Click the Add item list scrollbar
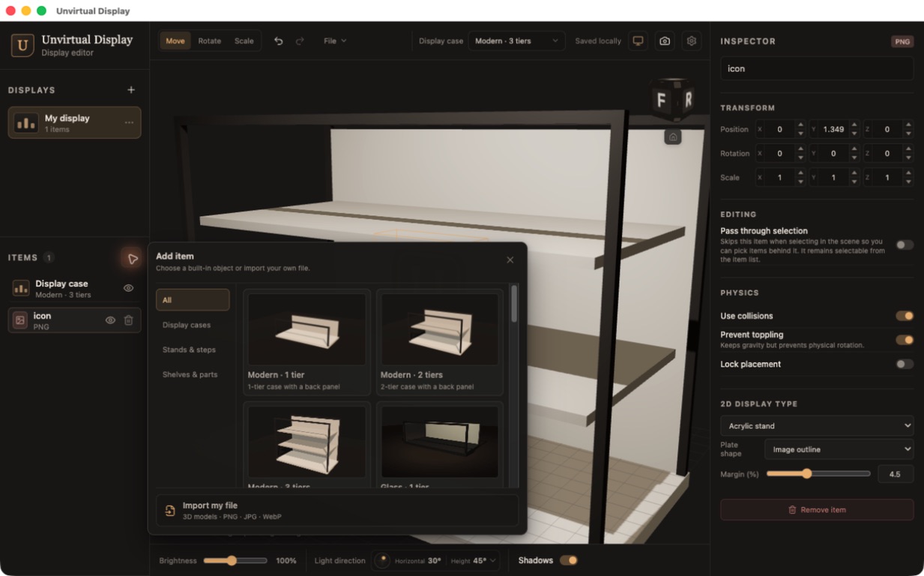 (514, 304)
